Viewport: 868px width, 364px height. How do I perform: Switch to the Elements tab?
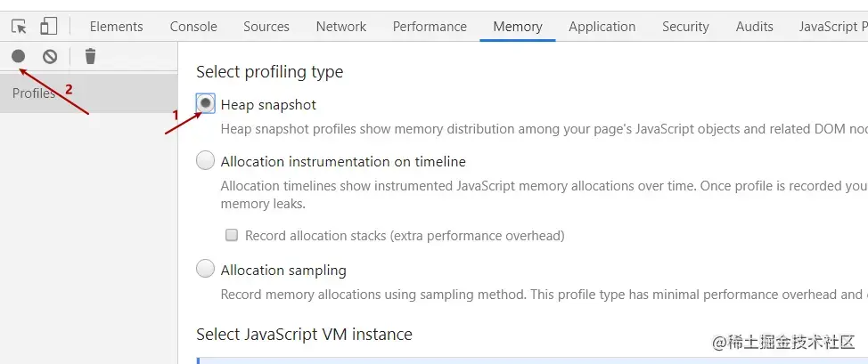coord(116,27)
